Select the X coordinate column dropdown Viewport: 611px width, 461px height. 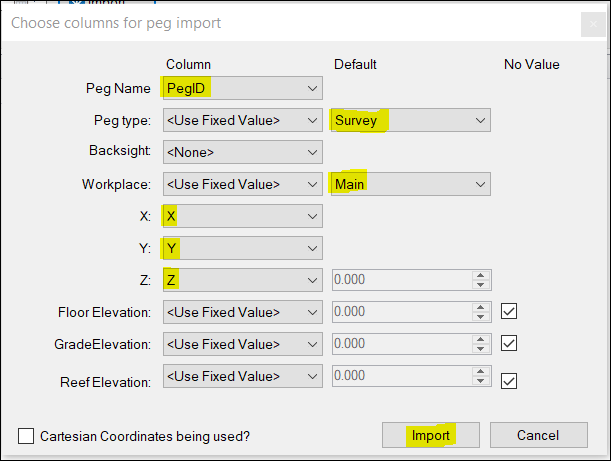pos(242,216)
